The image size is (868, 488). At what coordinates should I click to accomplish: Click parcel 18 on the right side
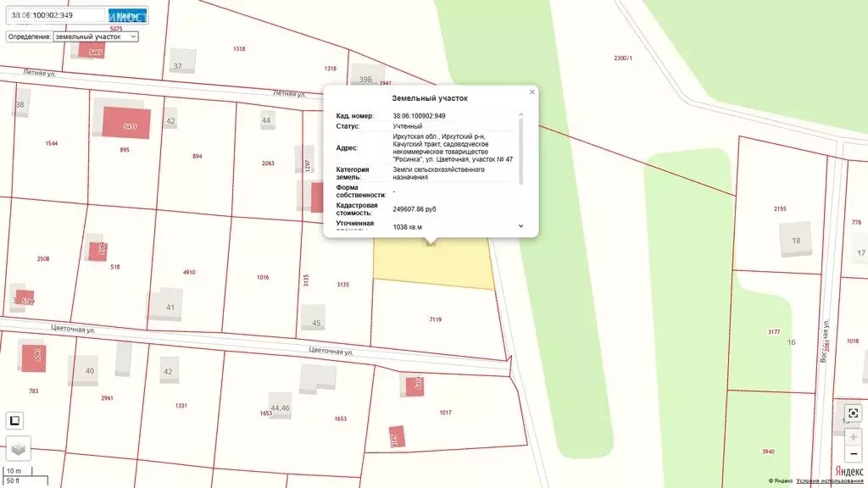coord(795,241)
